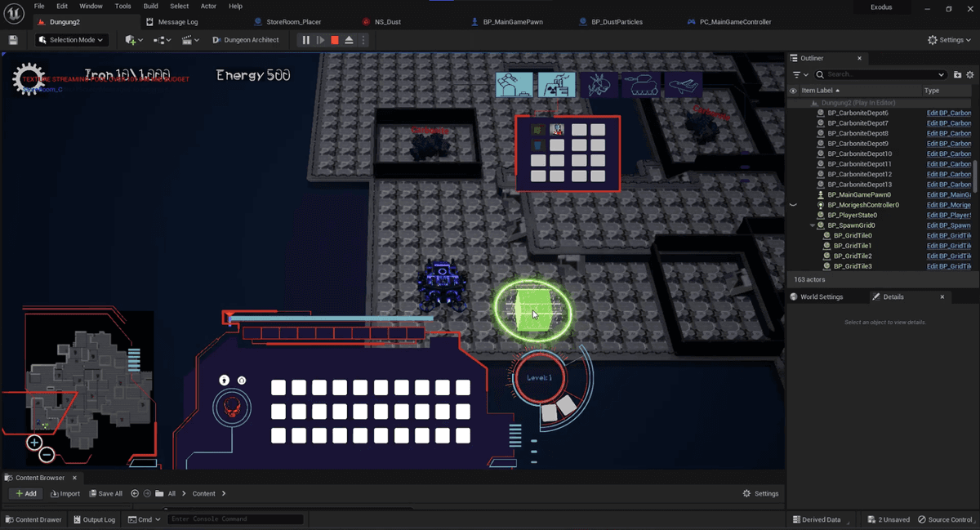Collapse the BP_SpawnGrid0 tree node
Image resolution: width=980 pixels, height=530 pixels.
coord(813,225)
